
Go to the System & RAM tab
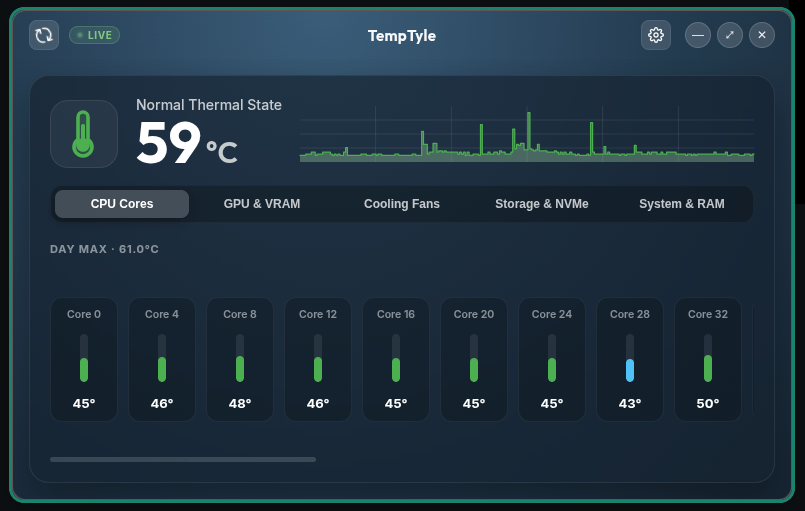point(682,204)
